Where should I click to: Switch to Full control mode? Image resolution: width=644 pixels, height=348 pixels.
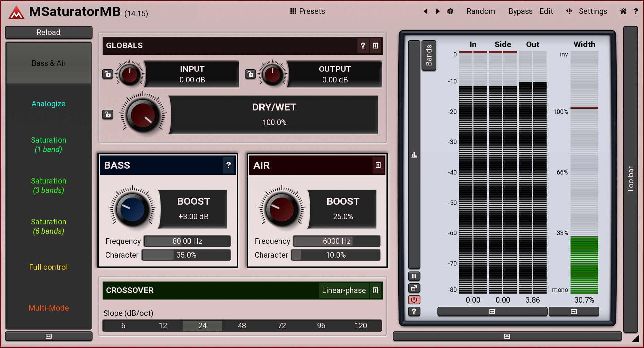point(49,267)
